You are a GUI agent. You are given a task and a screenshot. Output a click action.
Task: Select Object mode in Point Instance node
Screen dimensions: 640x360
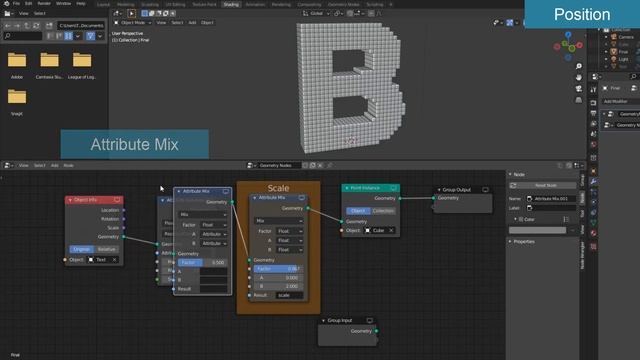pyautogui.click(x=358, y=211)
